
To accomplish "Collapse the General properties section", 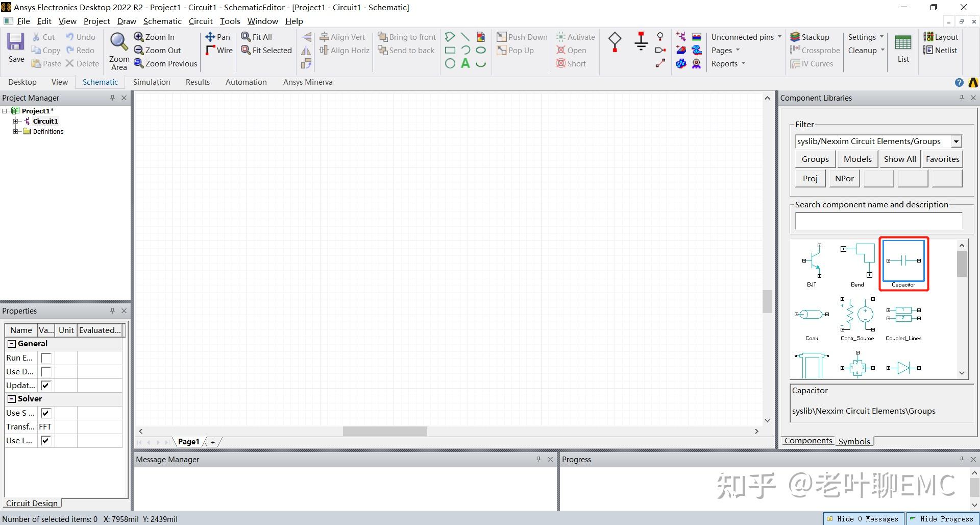I will pyautogui.click(x=12, y=344).
